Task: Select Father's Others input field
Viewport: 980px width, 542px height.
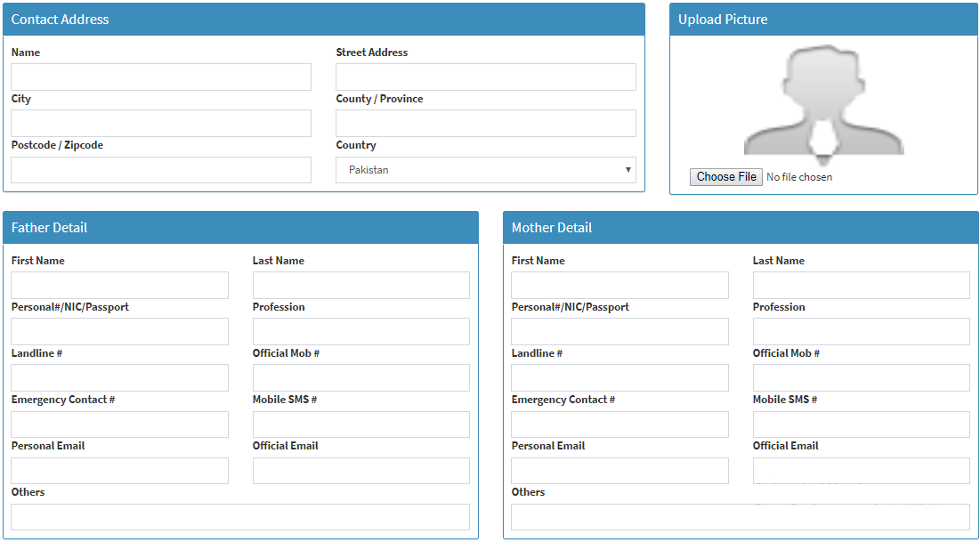Action: (x=239, y=517)
